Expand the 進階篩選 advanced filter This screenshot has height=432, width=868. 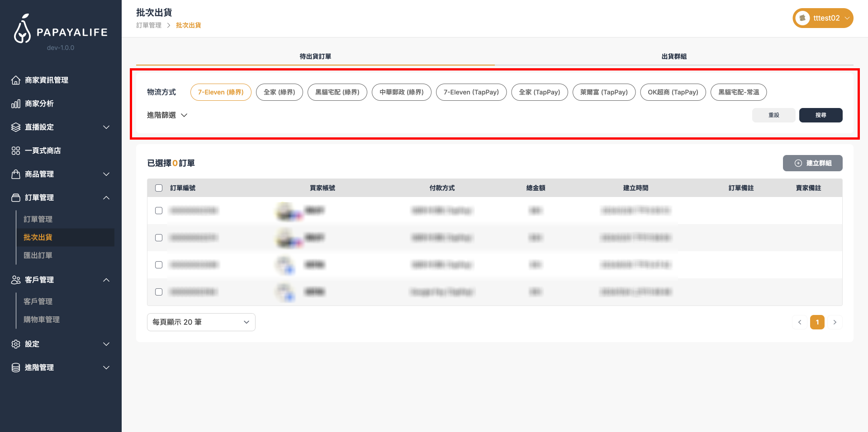[167, 115]
